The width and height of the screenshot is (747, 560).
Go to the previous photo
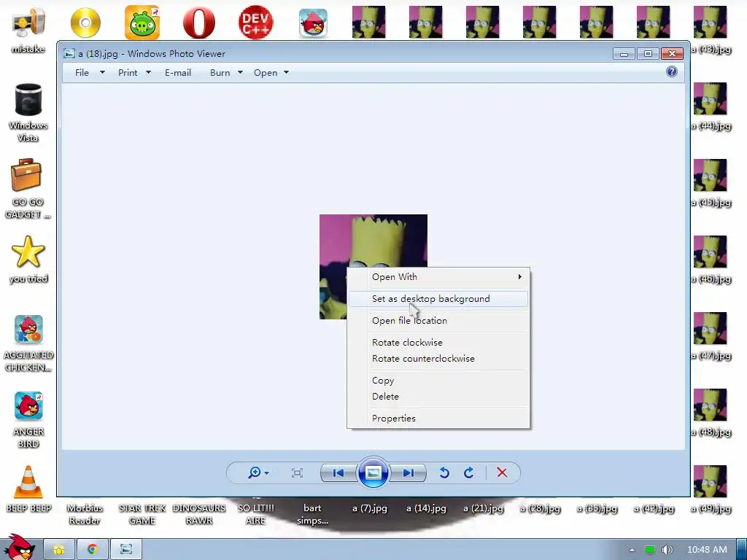(338, 472)
